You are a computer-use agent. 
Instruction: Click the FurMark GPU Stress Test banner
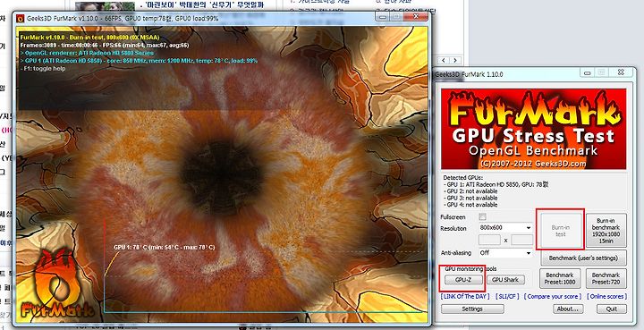(x=533, y=129)
